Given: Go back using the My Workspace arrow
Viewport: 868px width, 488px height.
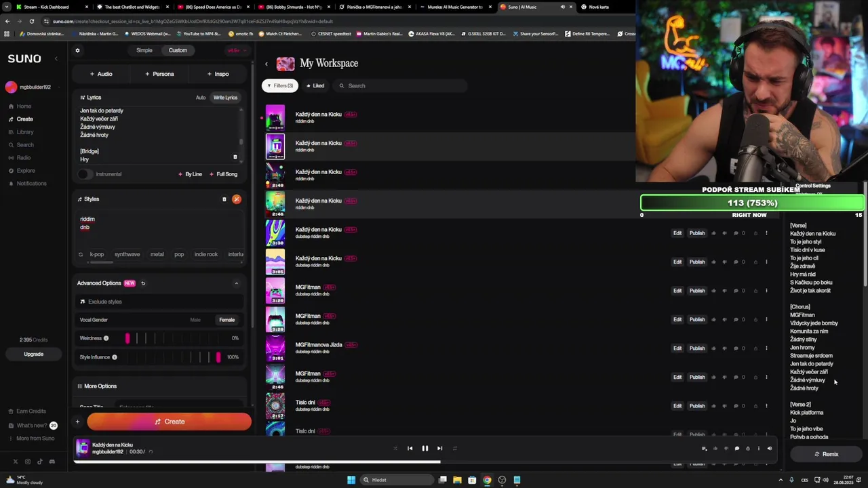Looking at the screenshot, I should point(267,64).
